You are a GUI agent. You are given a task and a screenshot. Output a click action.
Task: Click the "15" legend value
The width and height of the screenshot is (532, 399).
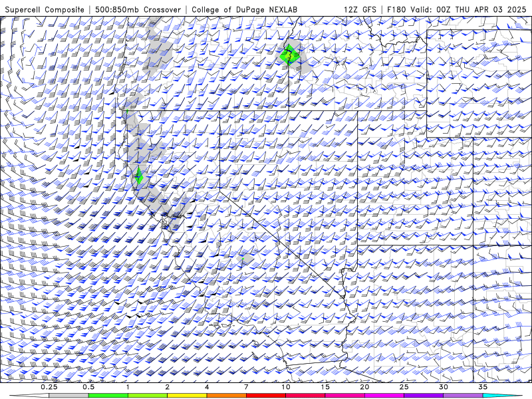pyautogui.click(x=325, y=387)
